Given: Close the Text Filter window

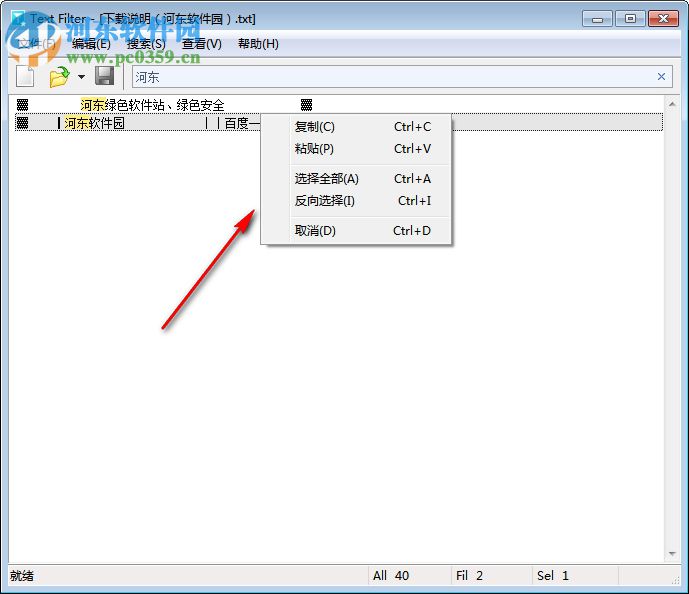Looking at the screenshot, I should click(x=664, y=19).
